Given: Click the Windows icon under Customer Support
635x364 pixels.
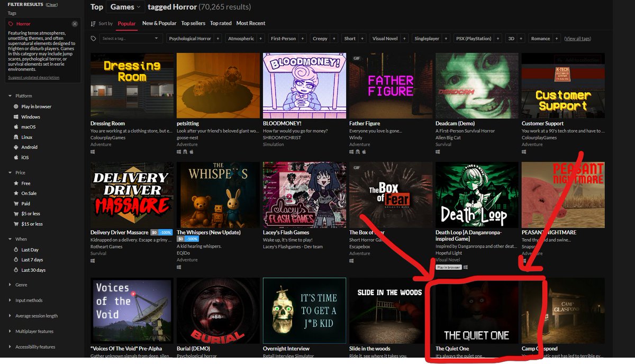Looking at the screenshot, I should click(x=524, y=151).
